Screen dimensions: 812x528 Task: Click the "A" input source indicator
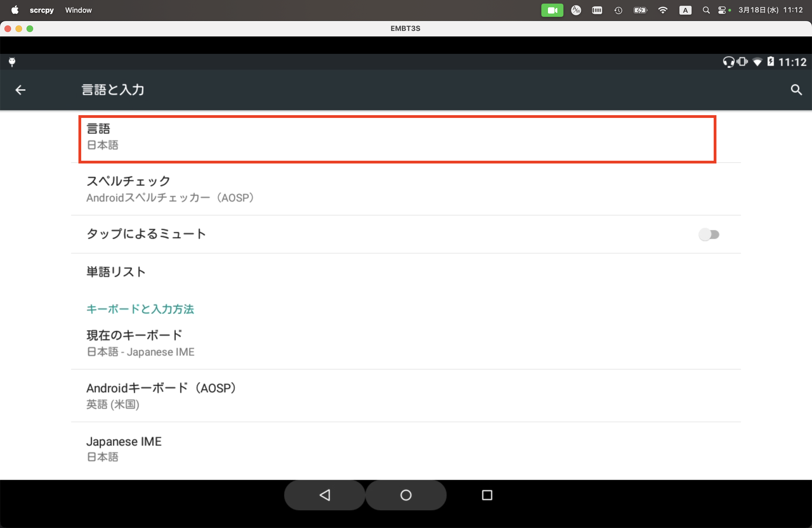pyautogui.click(x=686, y=10)
